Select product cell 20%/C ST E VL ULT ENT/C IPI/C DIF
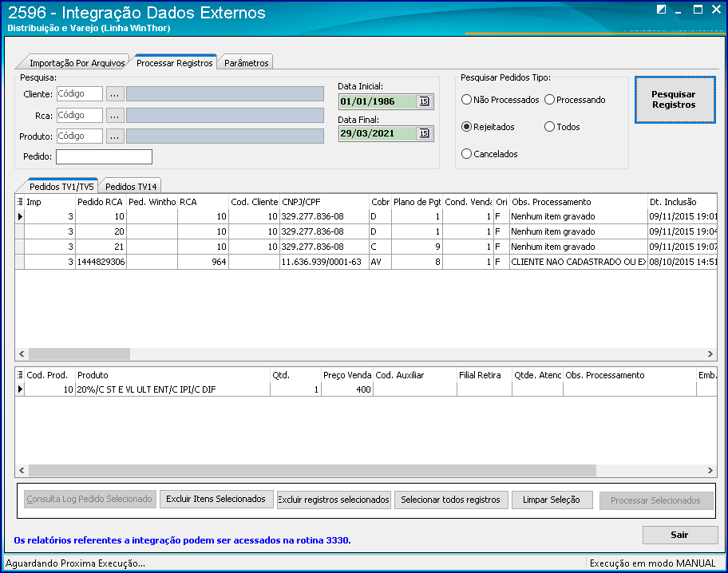The width and height of the screenshot is (728, 573). [172, 389]
